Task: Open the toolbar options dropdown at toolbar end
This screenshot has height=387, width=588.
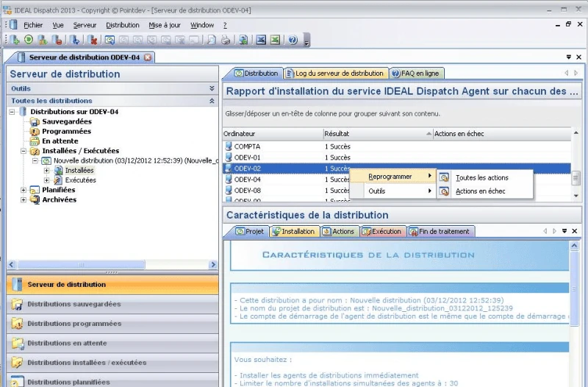Action: pos(306,40)
